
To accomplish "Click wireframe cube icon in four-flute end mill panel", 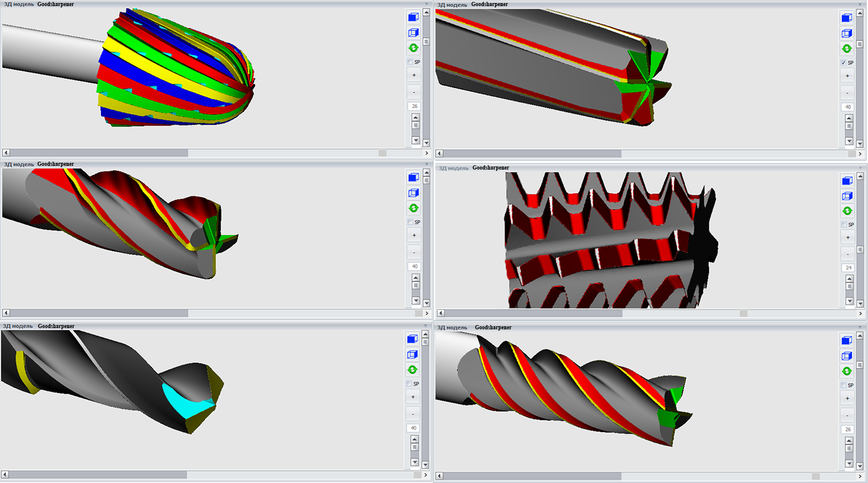I will (847, 356).
